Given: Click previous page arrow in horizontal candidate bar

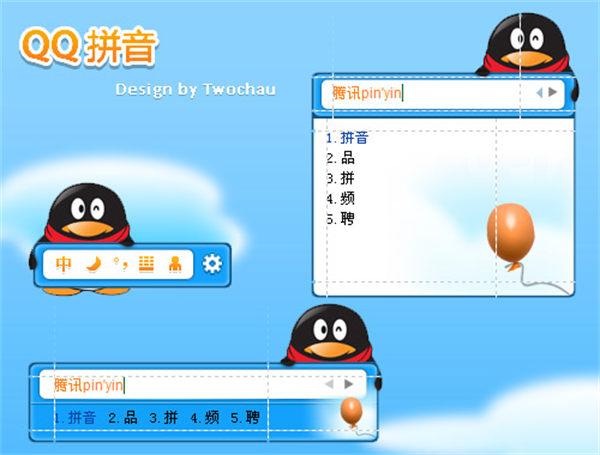Looking at the screenshot, I should 328,384.
